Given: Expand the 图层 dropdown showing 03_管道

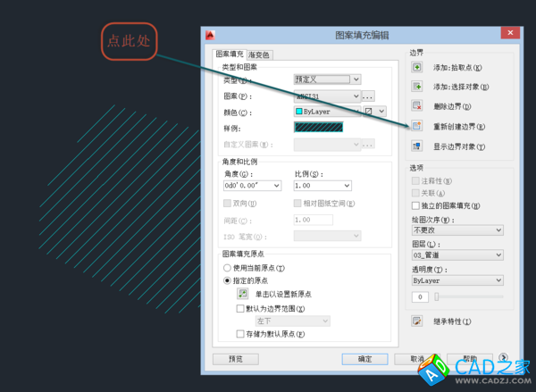Looking at the screenshot, I should pyautogui.click(x=458, y=254).
